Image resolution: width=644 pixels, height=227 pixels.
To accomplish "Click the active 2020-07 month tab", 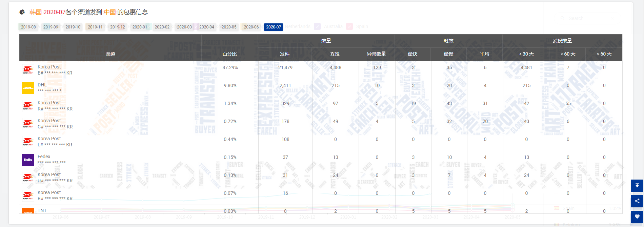I will 274,27.
